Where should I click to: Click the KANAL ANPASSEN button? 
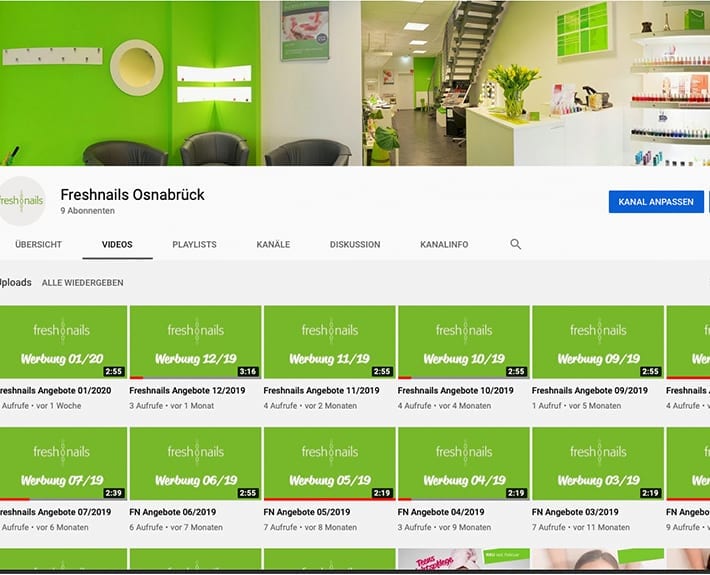[656, 202]
